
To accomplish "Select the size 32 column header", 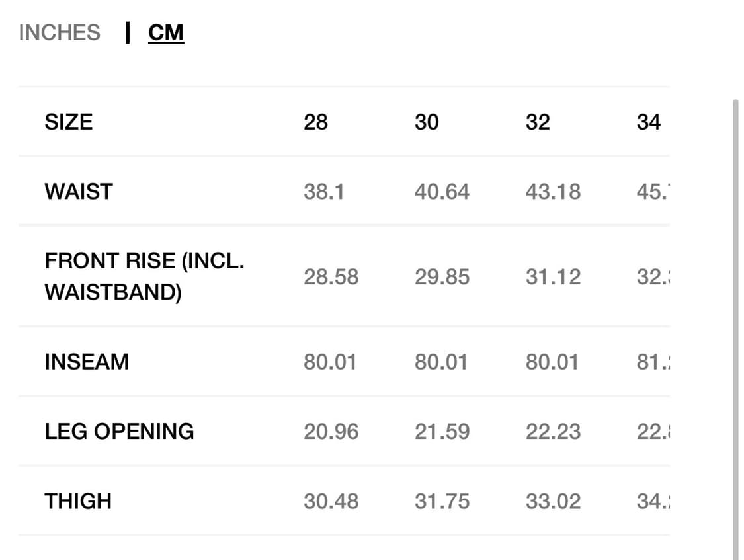I will [x=538, y=122].
